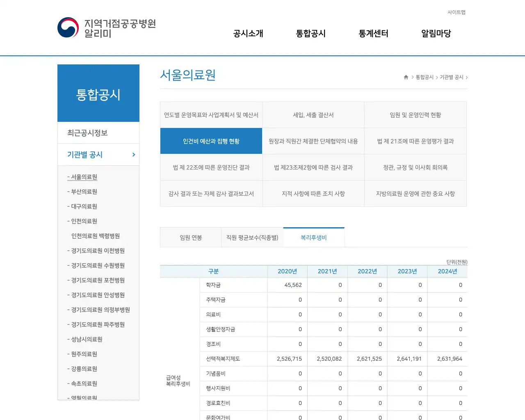Open 인천의료원 백령병원 page
This screenshot has width=525, height=420.
(x=95, y=236)
